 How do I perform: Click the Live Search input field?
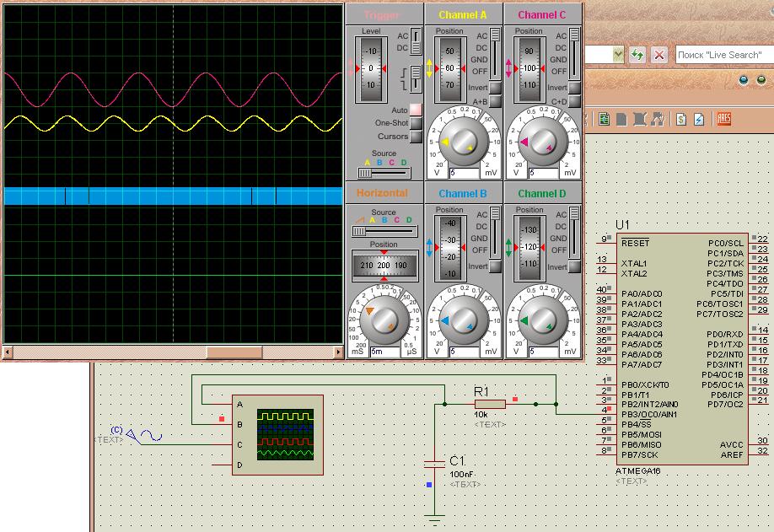coord(718,55)
